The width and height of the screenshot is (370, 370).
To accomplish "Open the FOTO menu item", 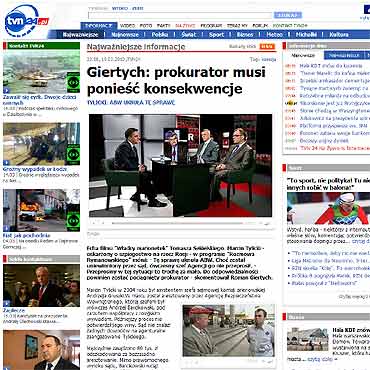I will point(146,26).
